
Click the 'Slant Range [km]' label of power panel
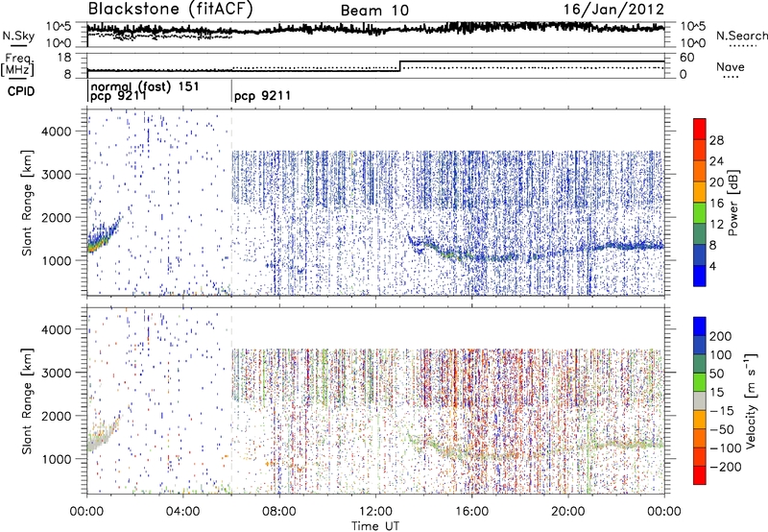tap(27, 203)
